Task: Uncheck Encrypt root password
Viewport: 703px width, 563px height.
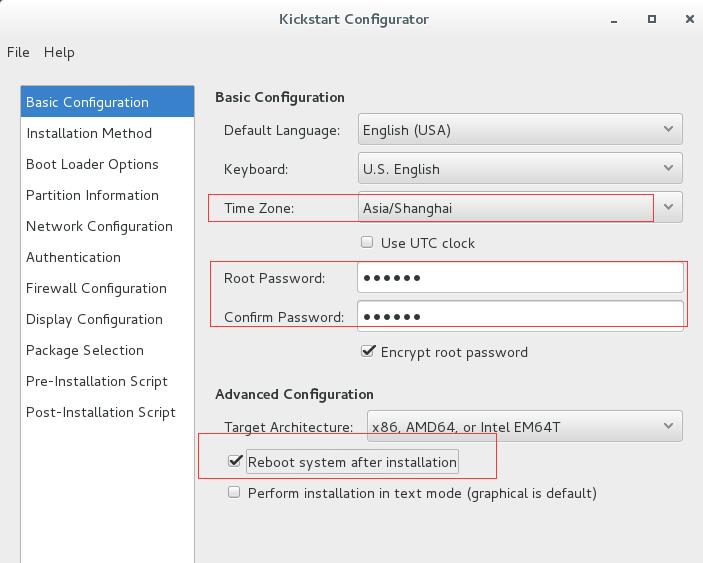Action: (368, 351)
